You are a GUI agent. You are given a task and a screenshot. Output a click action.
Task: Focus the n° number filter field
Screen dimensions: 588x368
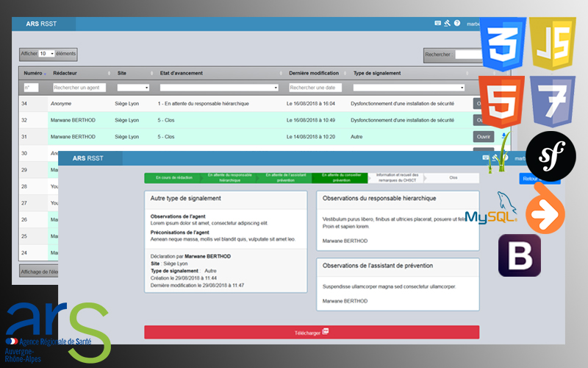[x=31, y=88]
